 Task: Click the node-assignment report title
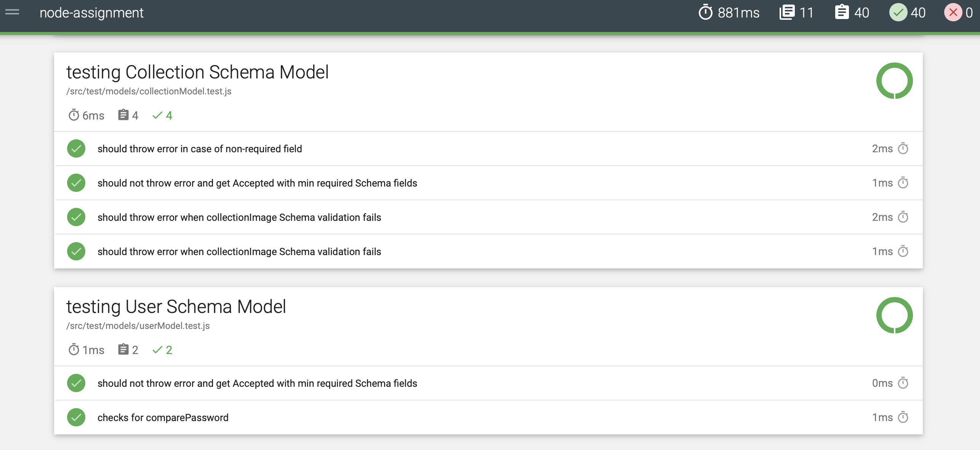(91, 13)
